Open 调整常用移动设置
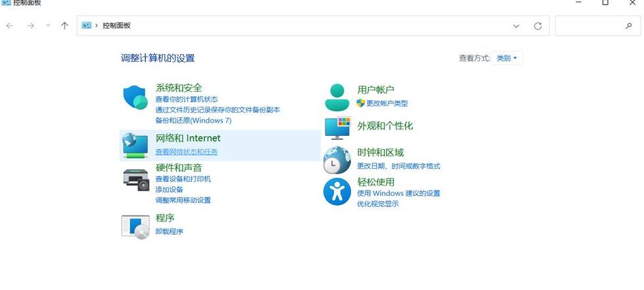The width and height of the screenshot is (644, 290). click(x=183, y=200)
